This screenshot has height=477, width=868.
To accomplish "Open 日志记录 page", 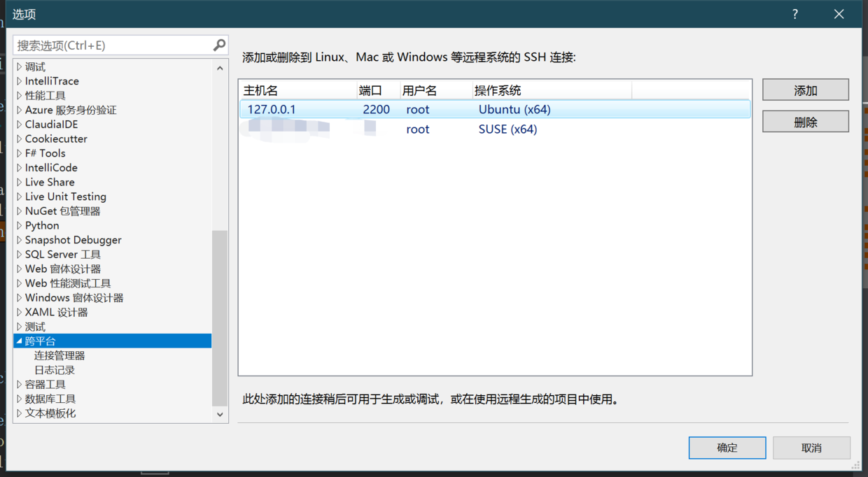I will point(55,370).
